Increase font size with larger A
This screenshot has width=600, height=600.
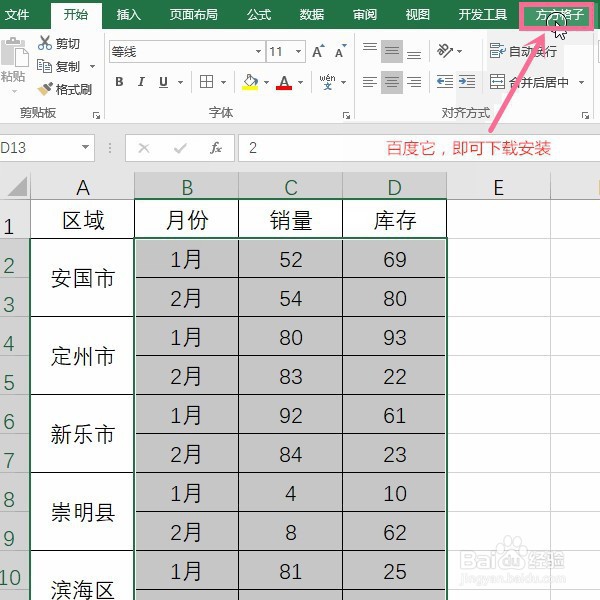coord(318,51)
